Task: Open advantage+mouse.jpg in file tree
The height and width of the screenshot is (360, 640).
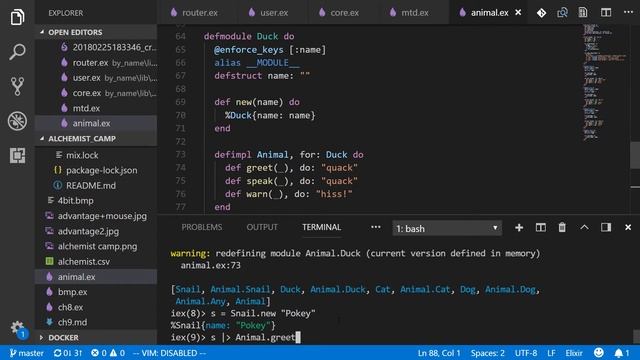Action: point(96,216)
